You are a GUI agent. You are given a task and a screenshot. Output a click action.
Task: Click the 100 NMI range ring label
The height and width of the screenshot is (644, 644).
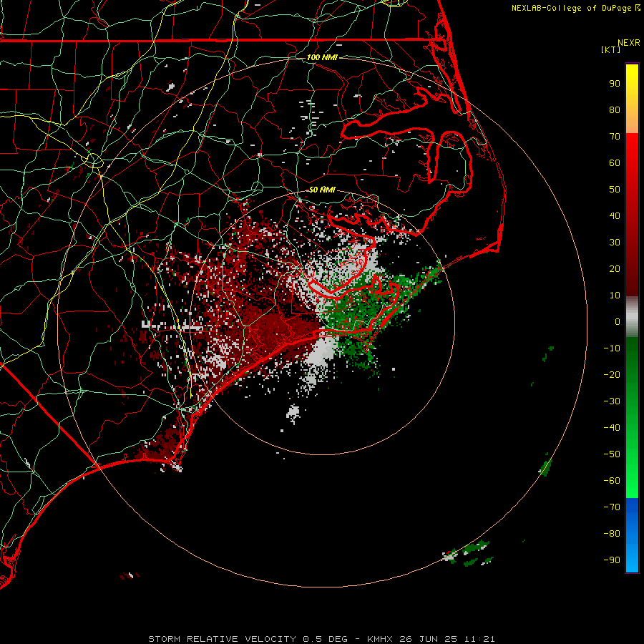point(322,57)
